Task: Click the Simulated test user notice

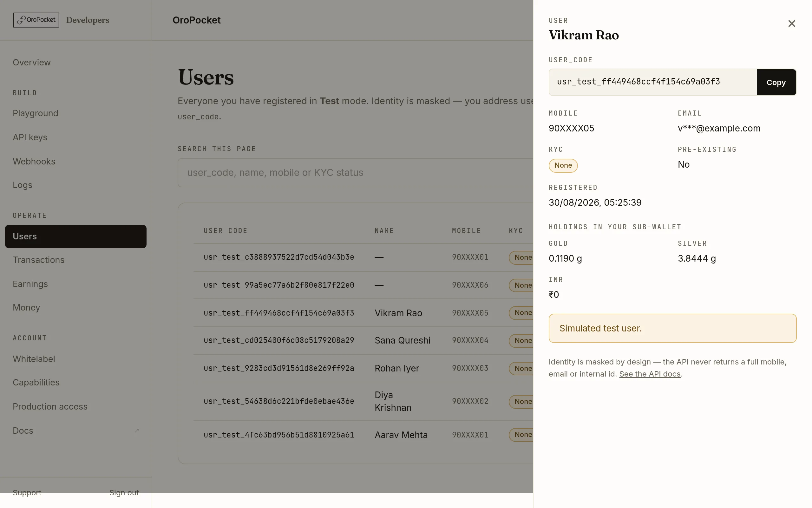Action: point(672,329)
